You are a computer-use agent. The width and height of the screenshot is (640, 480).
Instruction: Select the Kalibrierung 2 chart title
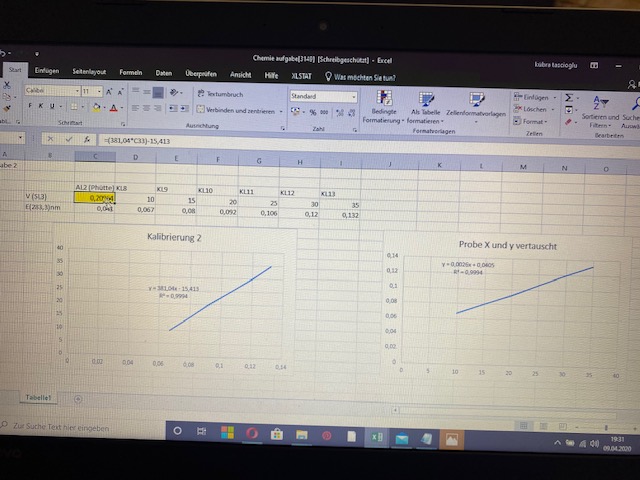click(174, 238)
